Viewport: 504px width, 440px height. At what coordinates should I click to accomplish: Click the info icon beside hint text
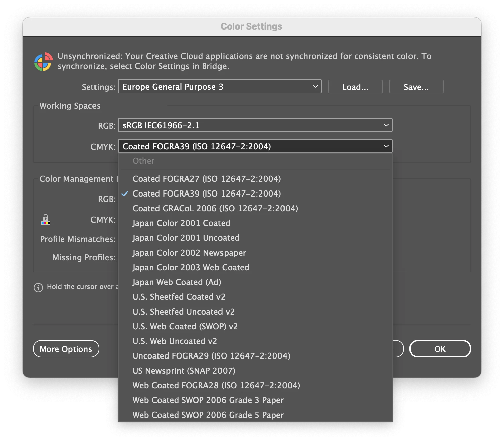(x=38, y=288)
